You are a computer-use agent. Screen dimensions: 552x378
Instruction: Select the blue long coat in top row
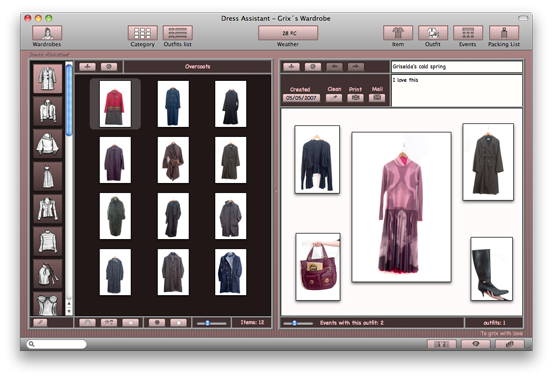(x=173, y=104)
